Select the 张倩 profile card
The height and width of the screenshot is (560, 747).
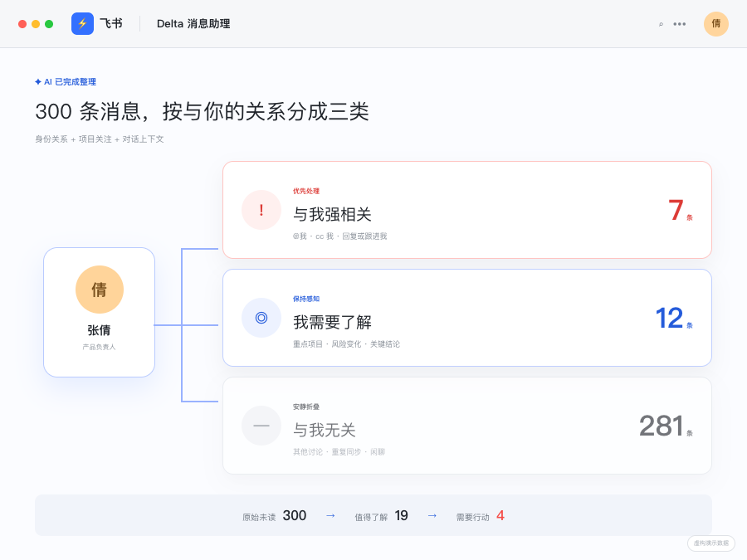pyautogui.click(x=99, y=313)
